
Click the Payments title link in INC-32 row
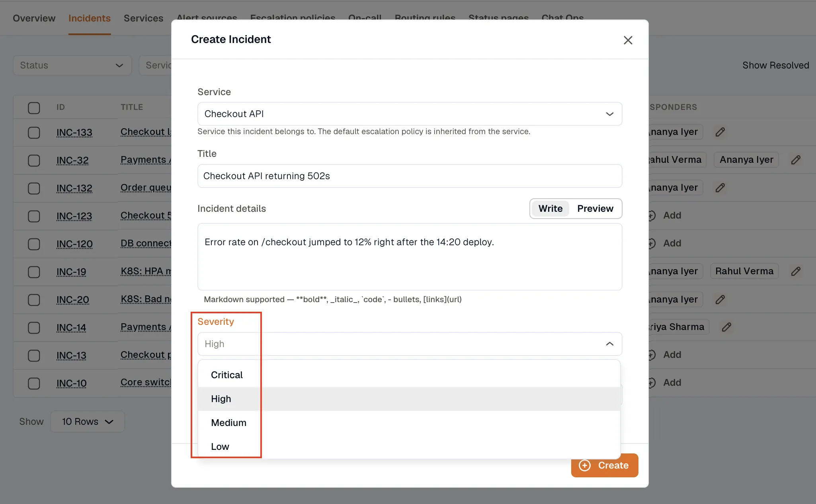(146, 160)
